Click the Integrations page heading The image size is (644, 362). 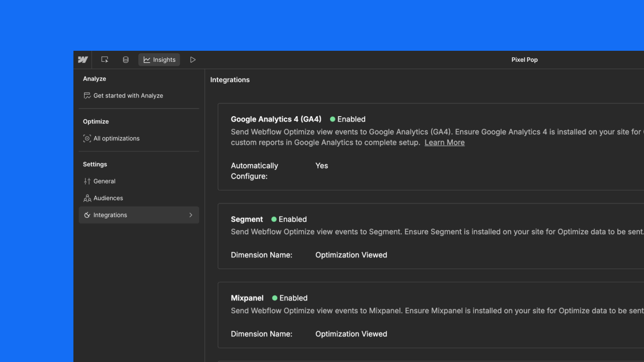[x=230, y=79]
